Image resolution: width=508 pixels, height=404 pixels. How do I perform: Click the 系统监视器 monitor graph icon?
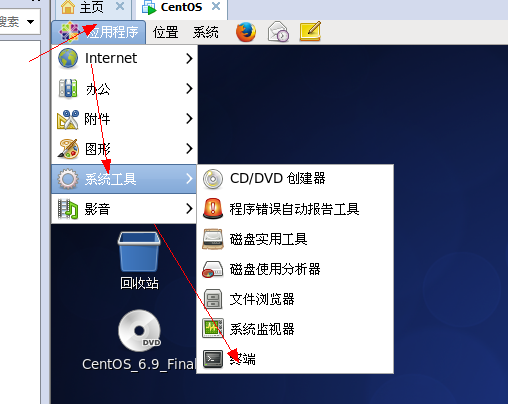213,329
